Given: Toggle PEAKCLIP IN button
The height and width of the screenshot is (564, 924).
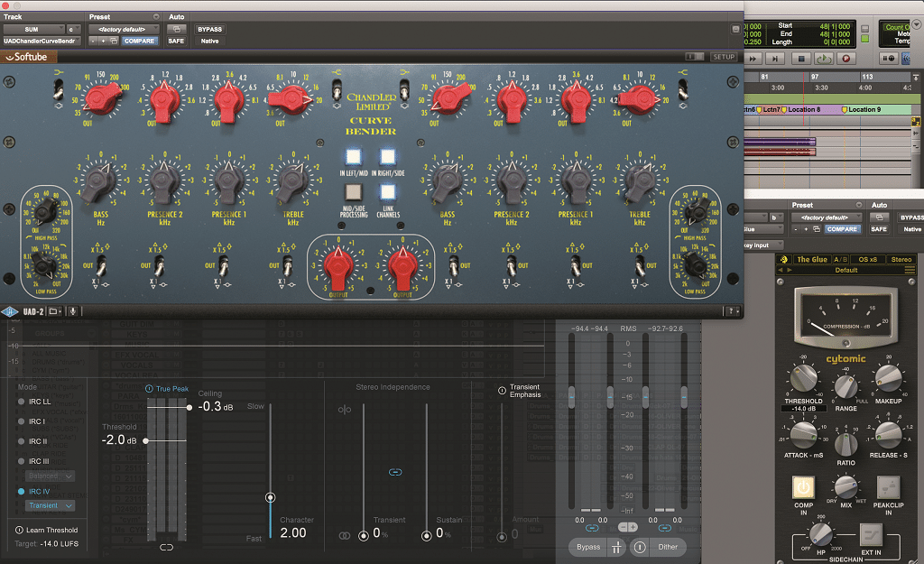Looking at the screenshot, I should [888, 487].
